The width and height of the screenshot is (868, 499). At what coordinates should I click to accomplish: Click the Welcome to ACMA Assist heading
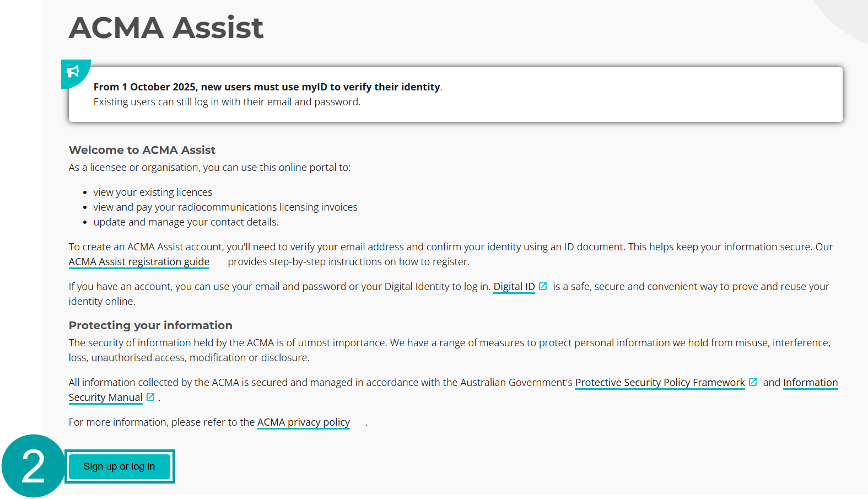coord(142,149)
